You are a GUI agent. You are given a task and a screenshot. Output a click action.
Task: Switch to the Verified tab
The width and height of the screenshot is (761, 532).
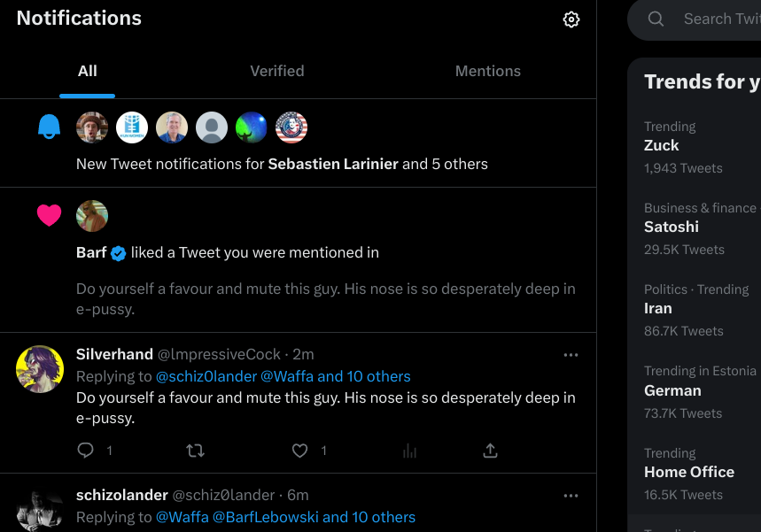tap(276, 71)
